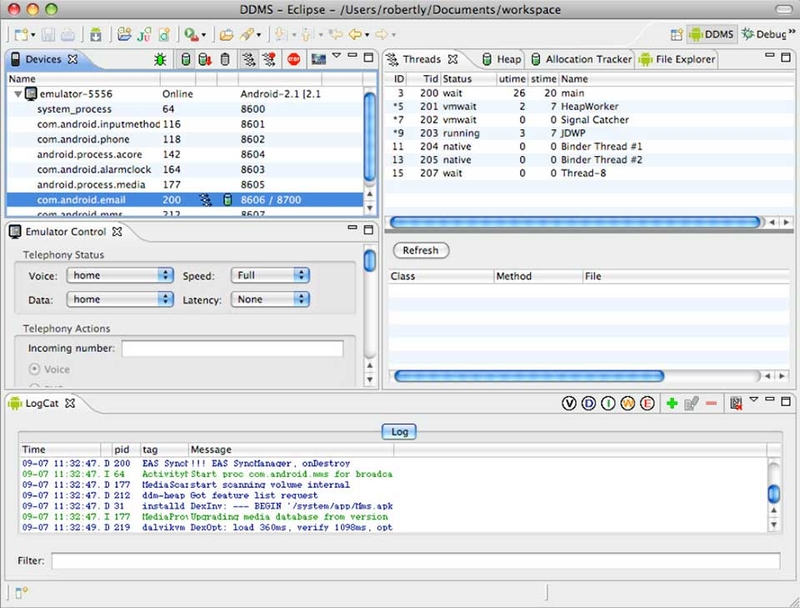Close the Devices view tab
800x608 pixels.
(x=73, y=59)
